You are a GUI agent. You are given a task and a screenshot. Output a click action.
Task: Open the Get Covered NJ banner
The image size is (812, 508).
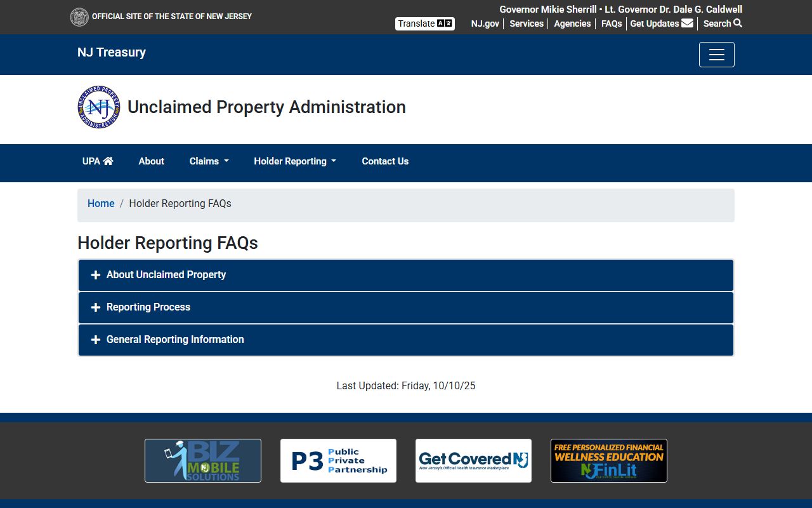473,460
